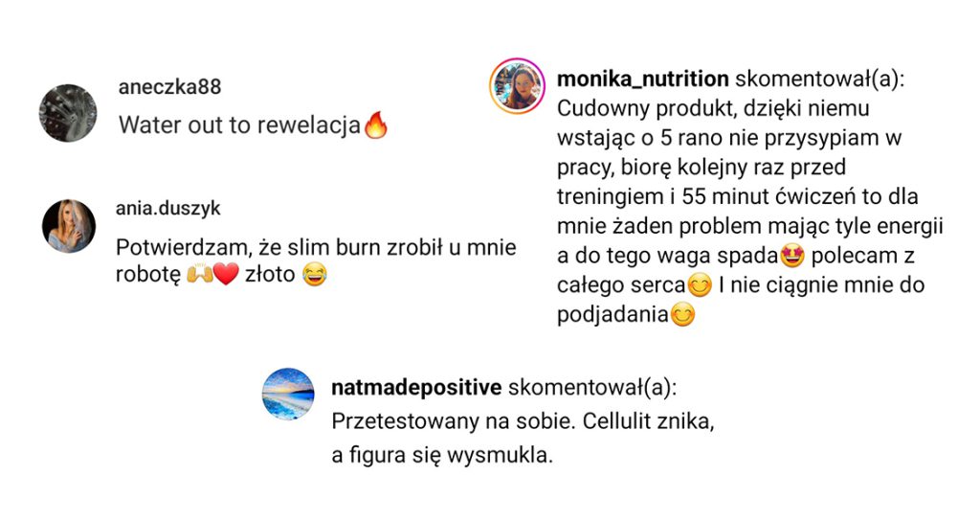Click the raised hands emoji

(x=199, y=274)
